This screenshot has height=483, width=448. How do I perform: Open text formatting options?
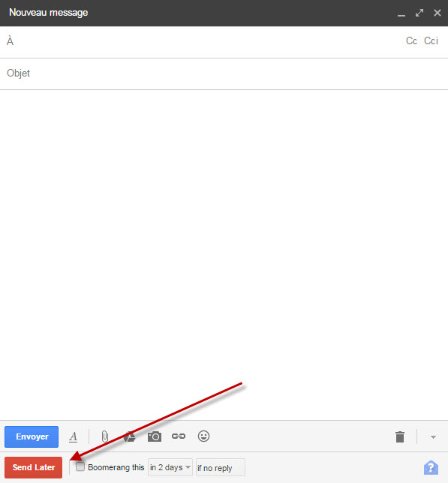point(74,436)
